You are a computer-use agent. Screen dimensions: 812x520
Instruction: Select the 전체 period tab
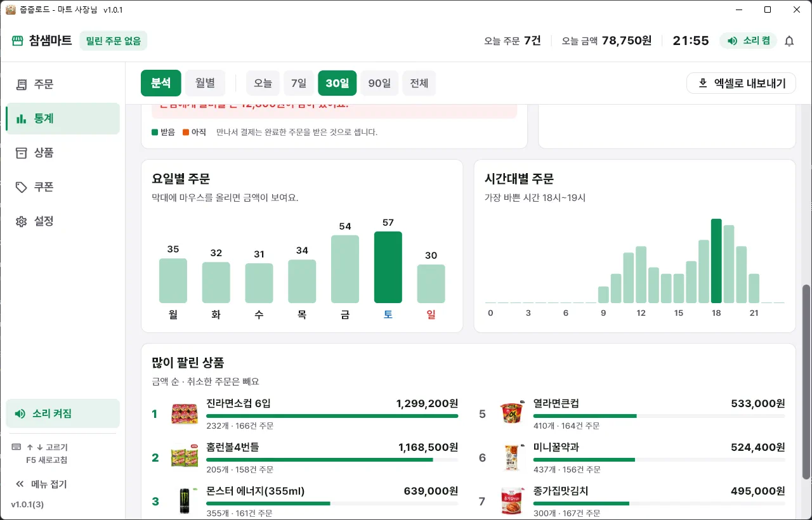pyautogui.click(x=419, y=83)
